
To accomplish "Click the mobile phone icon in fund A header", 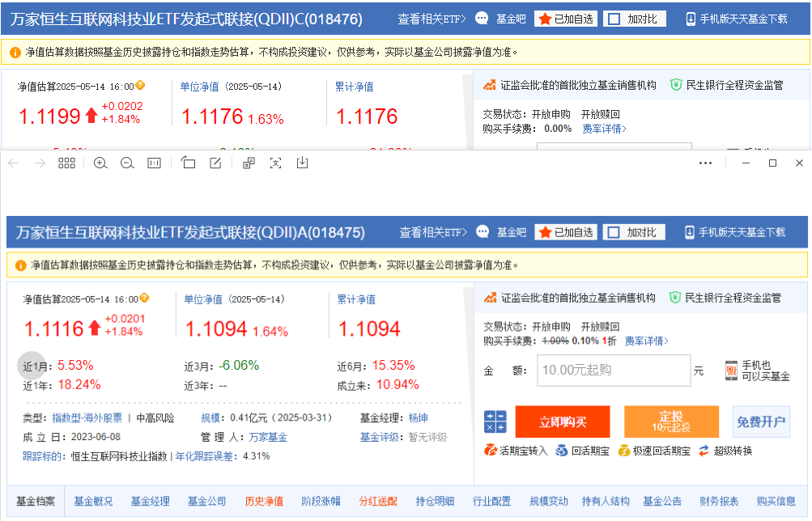I will 689,232.
